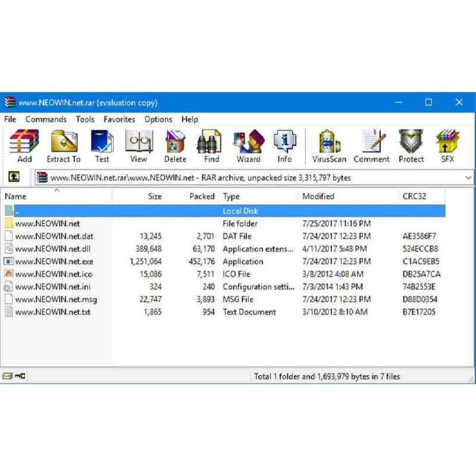Image resolution: width=476 pixels, height=476 pixels.
Task: Open the Commands menu
Action: click(x=46, y=119)
